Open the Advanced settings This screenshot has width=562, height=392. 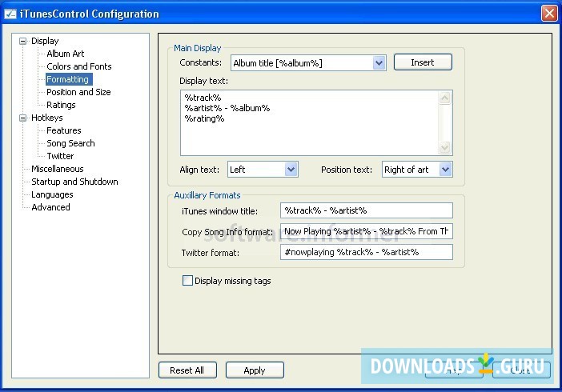tap(50, 207)
